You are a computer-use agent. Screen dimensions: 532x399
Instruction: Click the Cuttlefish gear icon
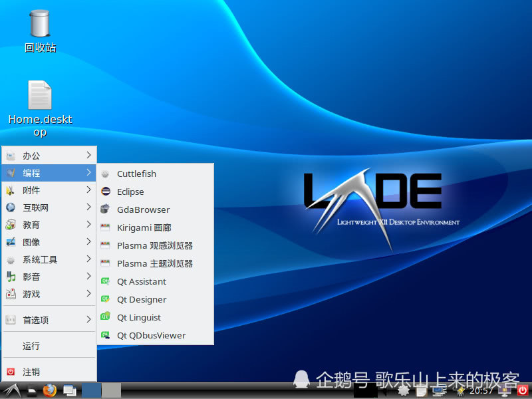coord(105,174)
